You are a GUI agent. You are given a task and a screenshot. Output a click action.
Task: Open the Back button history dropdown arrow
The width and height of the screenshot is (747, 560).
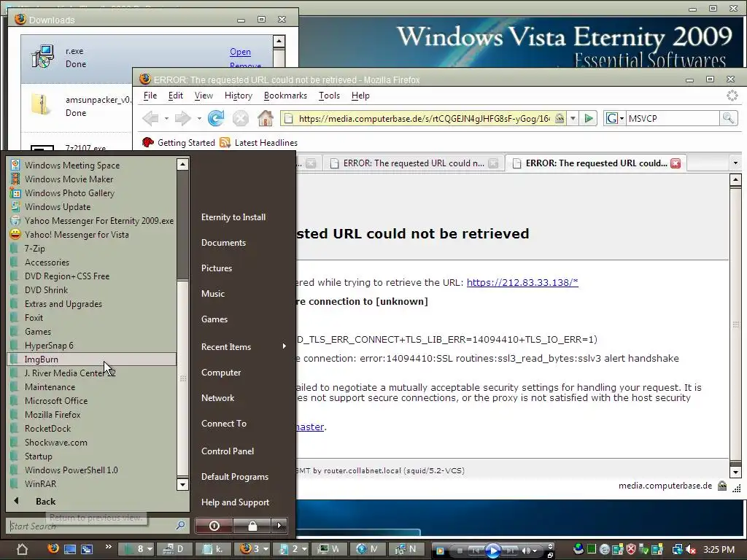[166, 119]
